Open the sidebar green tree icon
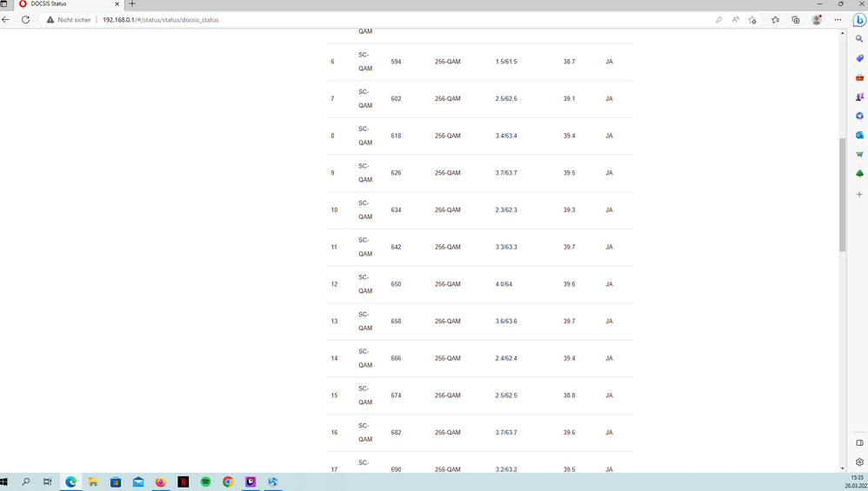The height and width of the screenshot is (491, 868). (x=859, y=174)
